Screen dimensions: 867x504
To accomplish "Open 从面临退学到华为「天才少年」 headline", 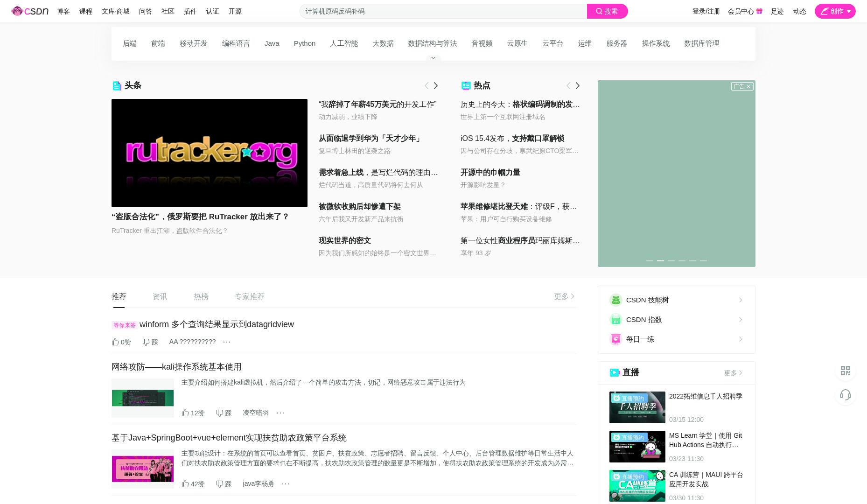I will tap(371, 139).
